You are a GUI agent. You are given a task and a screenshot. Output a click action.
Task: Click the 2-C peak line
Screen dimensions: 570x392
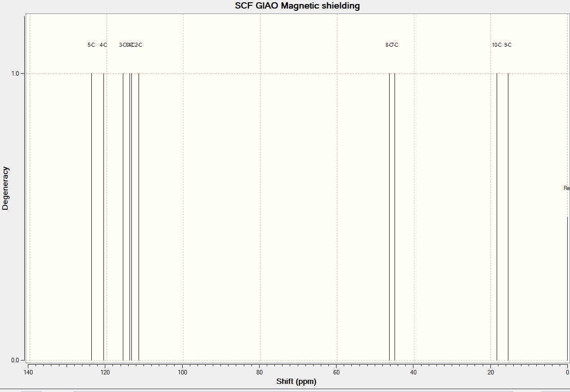[139, 216]
